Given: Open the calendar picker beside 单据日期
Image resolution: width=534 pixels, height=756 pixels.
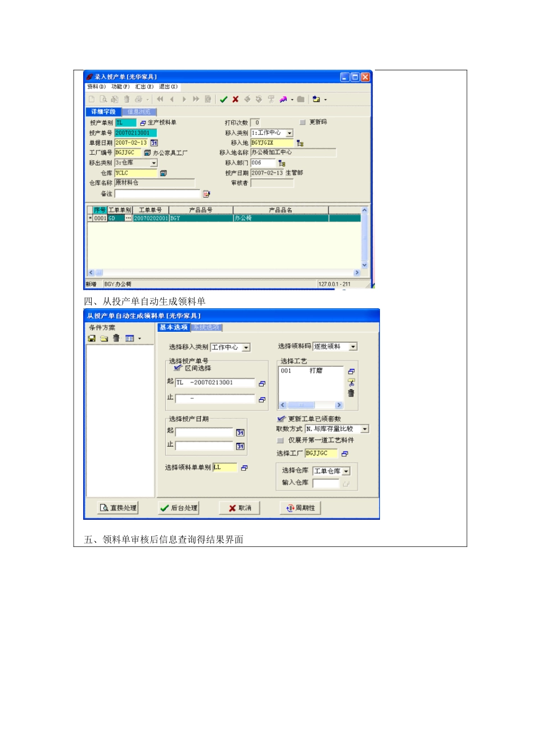Looking at the screenshot, I should pos(154,143).
